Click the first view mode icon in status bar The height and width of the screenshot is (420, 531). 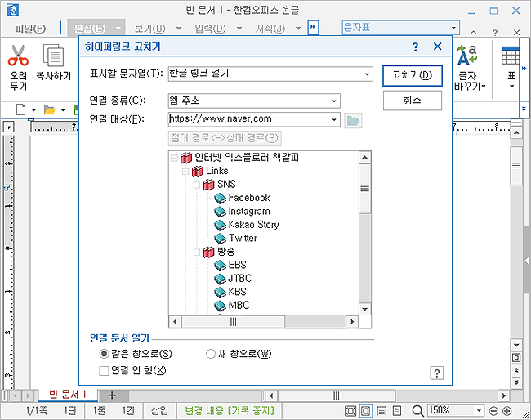coord(350,411)
